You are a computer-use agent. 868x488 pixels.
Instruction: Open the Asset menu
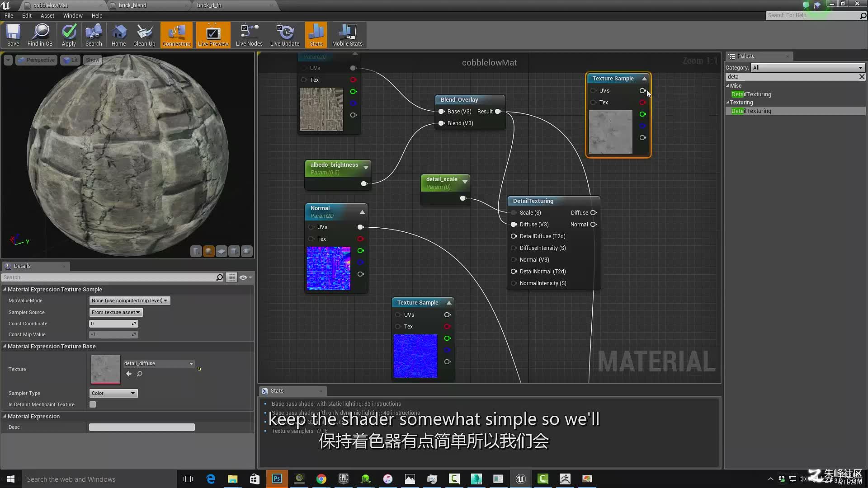[47, 15]
